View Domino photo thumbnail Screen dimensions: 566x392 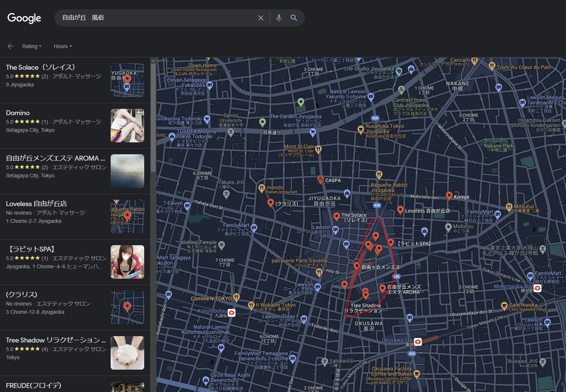tap(127, 126)
